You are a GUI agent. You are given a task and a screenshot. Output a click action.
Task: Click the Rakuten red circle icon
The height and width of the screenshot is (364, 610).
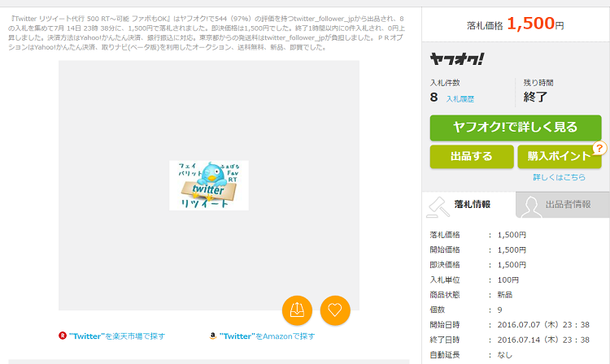click(63, 336)
